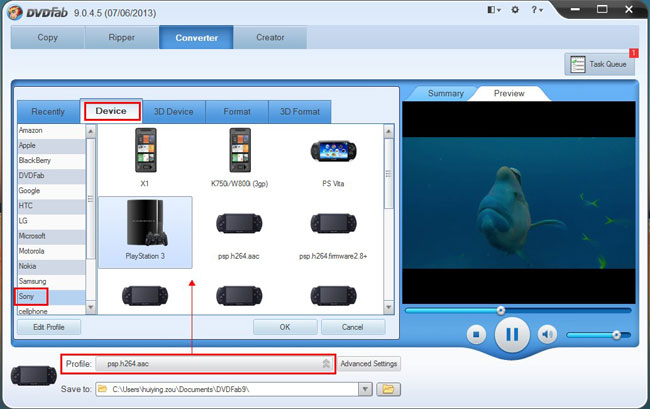Image resolution: width=650 pixels, height=409 pixels.
Task: Select the psp.h264.aac device icon
Action: [x=239, y=224]
